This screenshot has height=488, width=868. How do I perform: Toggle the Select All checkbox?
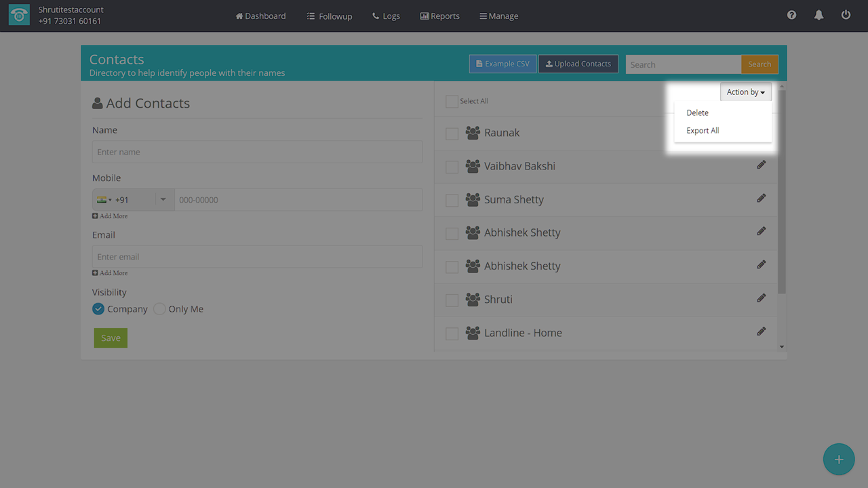(452, 102)
